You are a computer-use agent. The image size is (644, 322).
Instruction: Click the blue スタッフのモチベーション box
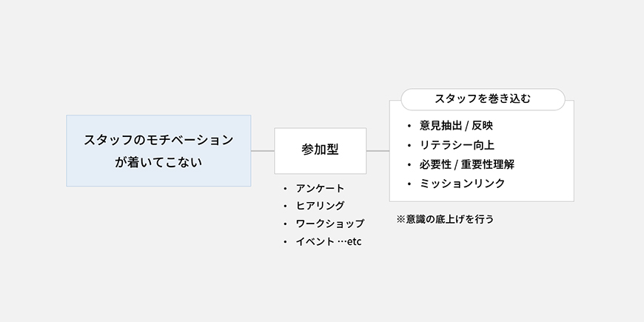point(158,151)
